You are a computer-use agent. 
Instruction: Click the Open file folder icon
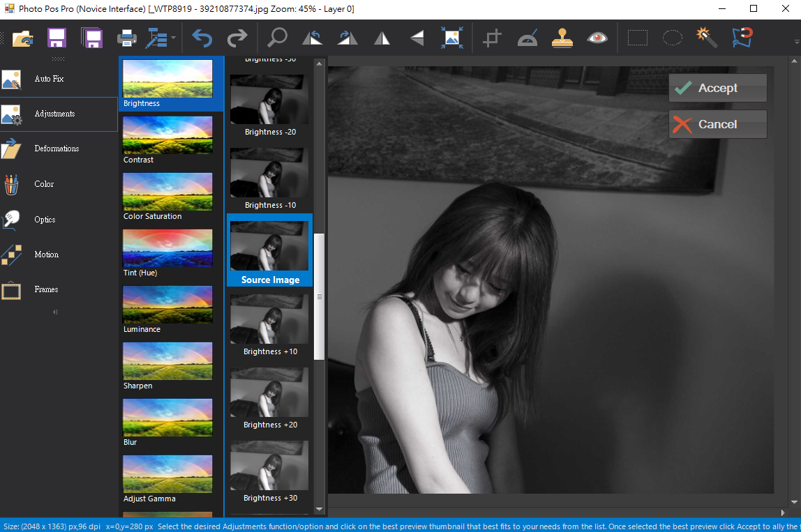[23, 38]
